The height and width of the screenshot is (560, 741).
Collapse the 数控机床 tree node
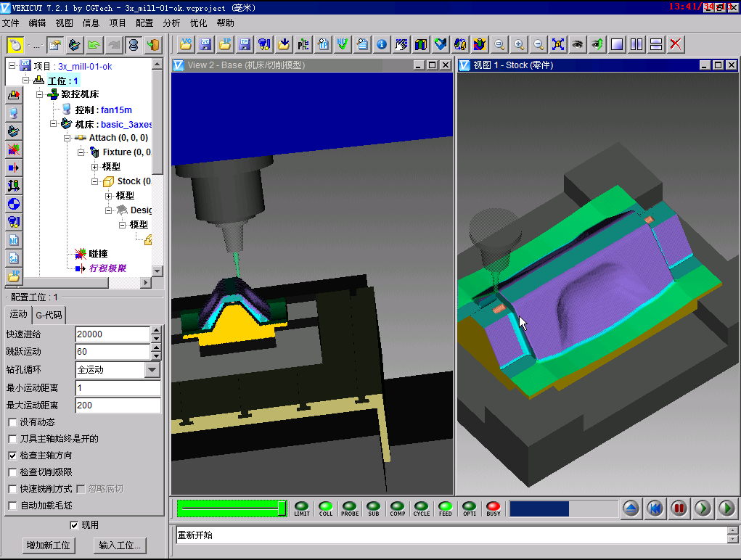[x=40, y=94]
